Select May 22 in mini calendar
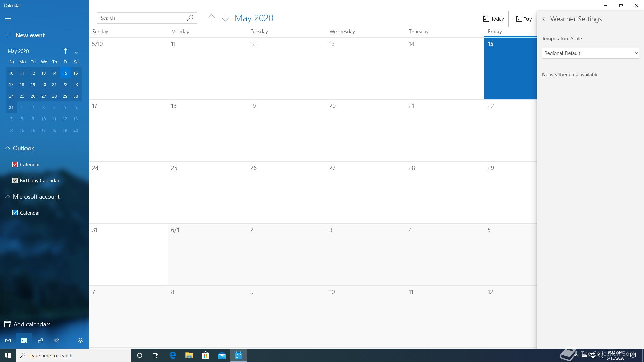 point(65,84)
